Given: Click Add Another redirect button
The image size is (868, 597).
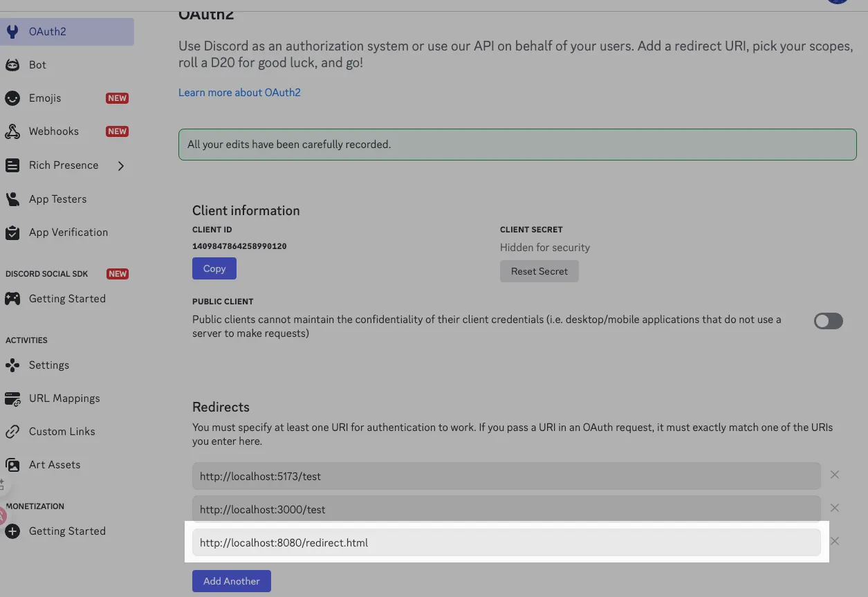Looking at the screenshot, I should (x=231, y=581).
